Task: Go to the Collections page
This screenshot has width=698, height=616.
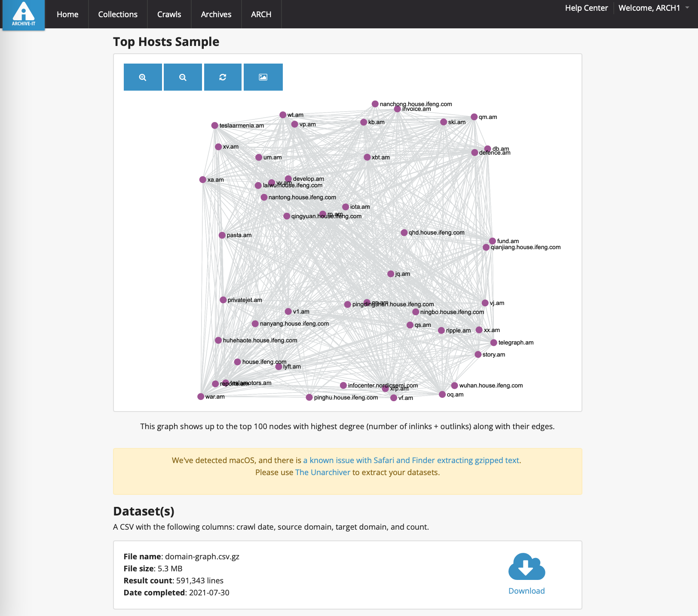Action: [118, 15]
